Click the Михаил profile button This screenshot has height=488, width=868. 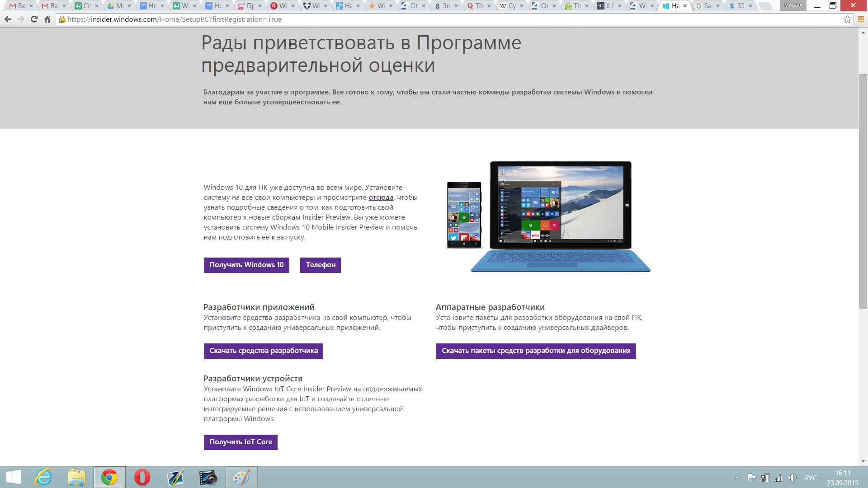tap(793, 5)
